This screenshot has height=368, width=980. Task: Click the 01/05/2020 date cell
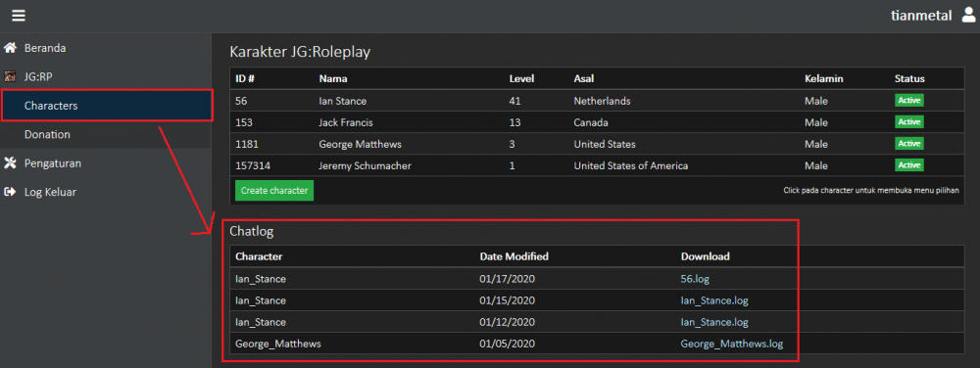pos(507,344)
